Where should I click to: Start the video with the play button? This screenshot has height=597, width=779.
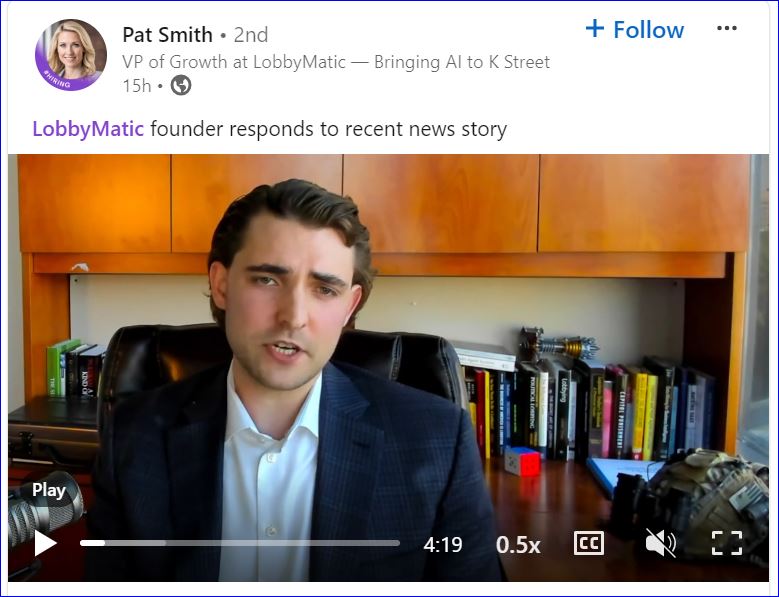click(x=45, y=543)
